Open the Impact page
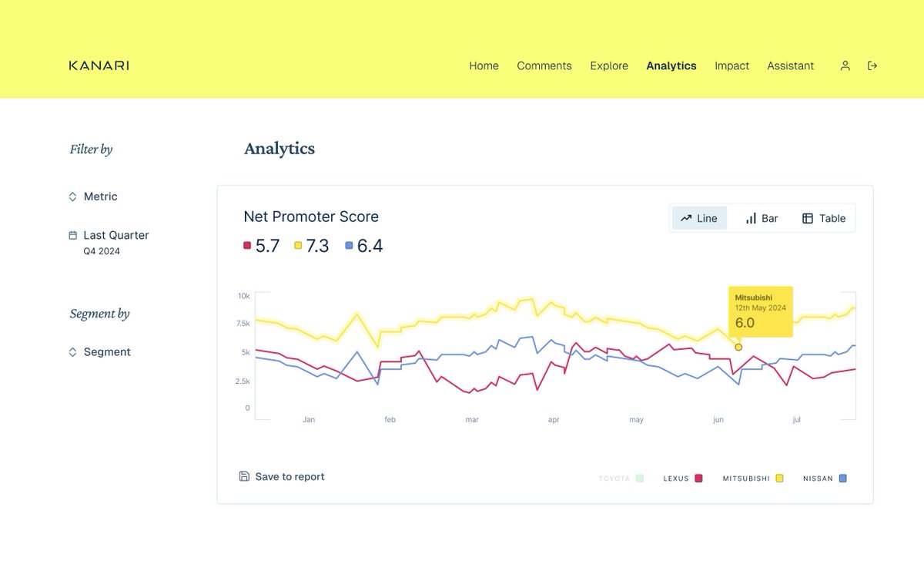This screenshot has height=578, width=924. point(731,66)
